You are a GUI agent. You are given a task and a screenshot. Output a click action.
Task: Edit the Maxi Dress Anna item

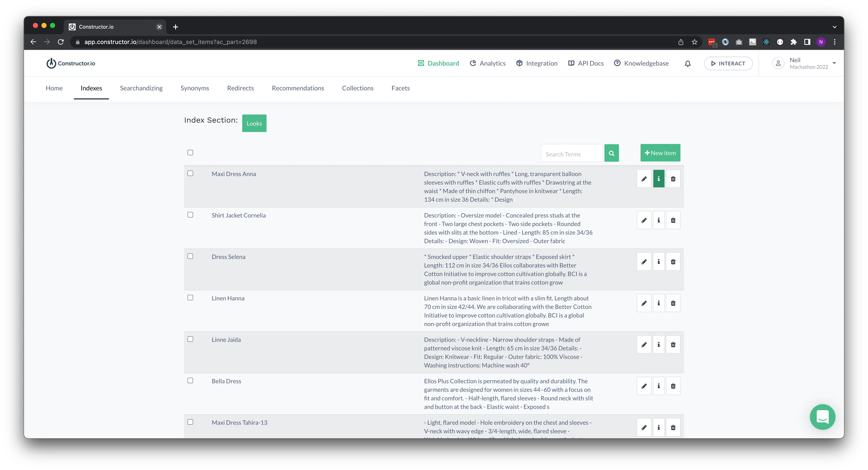pyautogui.click(x=644, y=178)
